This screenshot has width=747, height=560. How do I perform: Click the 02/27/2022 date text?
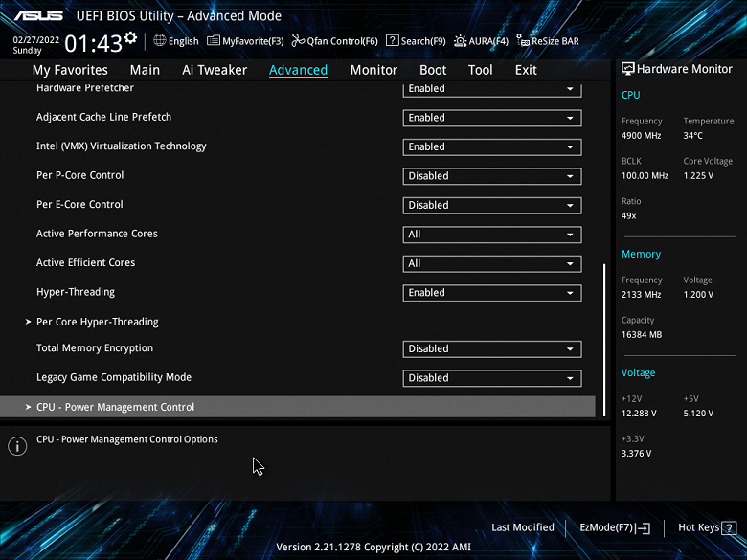[x=35, y=40]
